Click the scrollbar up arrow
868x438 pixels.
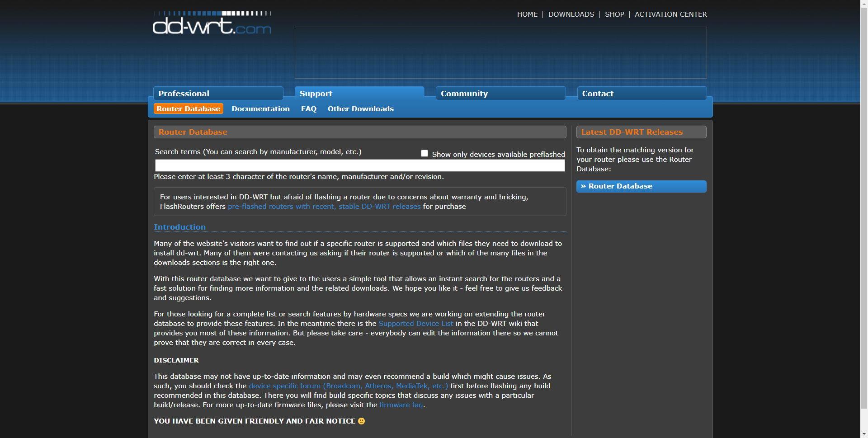pyautogui.click(x=864, y=4)
